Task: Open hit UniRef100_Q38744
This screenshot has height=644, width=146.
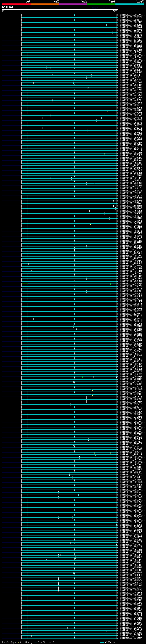Action: 131,27
